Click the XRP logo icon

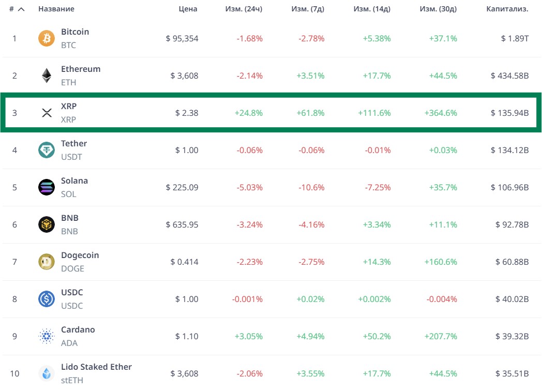coord(47,113)
